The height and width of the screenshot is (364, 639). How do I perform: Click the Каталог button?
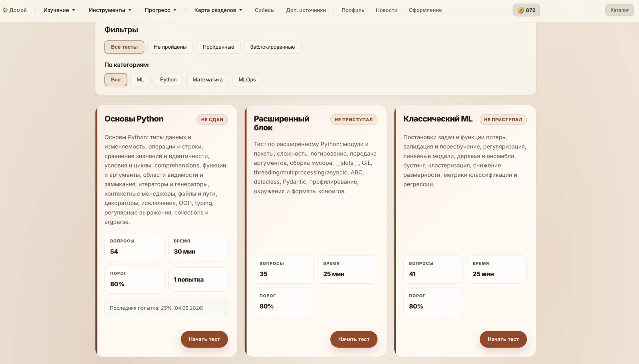click(x=619, y=10)
